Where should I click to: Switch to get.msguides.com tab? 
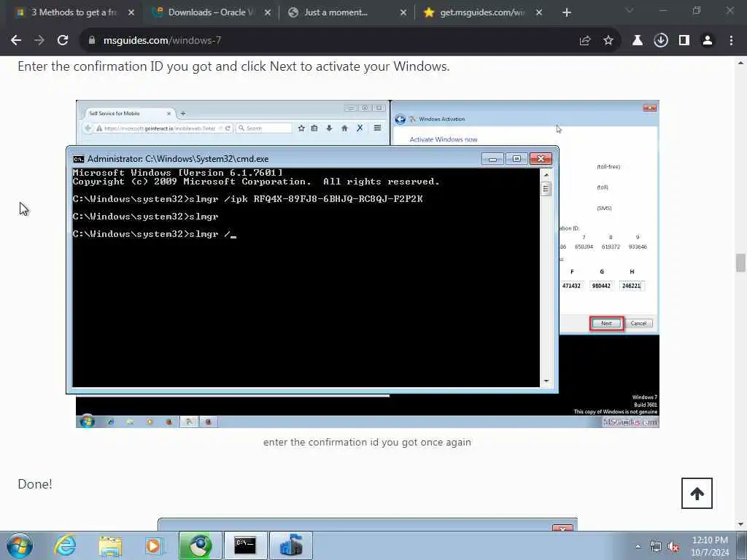481,12
